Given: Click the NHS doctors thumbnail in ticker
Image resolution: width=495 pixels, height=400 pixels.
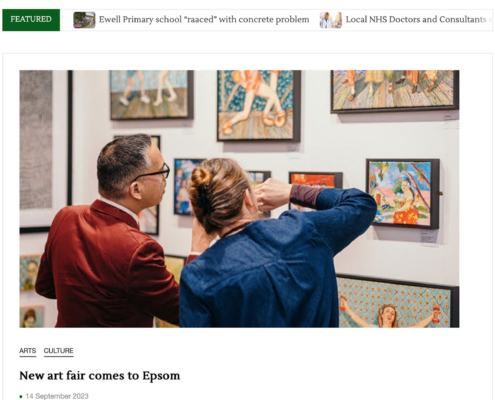Looking at the screenshot, I should click(x=331, y=20).
